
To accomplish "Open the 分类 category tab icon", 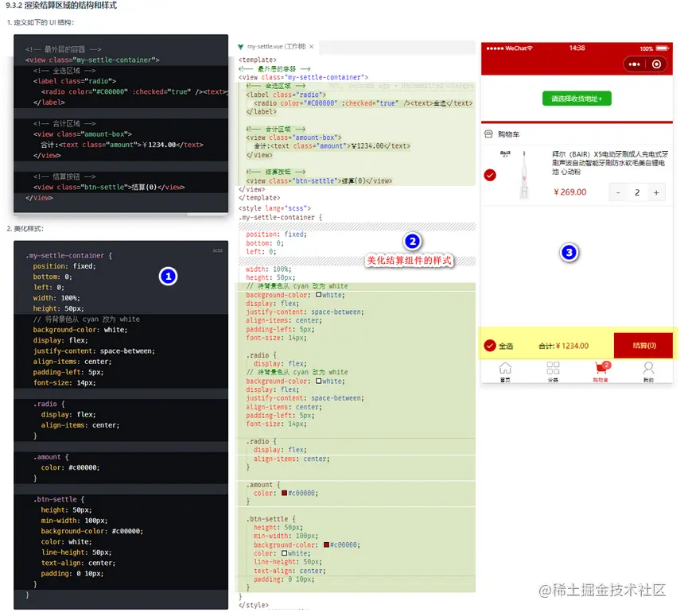I will 553,368.
